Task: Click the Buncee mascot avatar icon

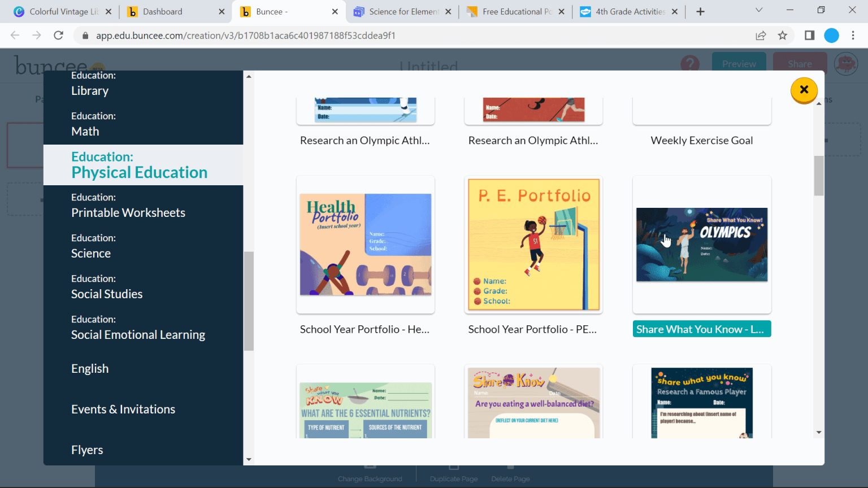Action: point(846,64)
